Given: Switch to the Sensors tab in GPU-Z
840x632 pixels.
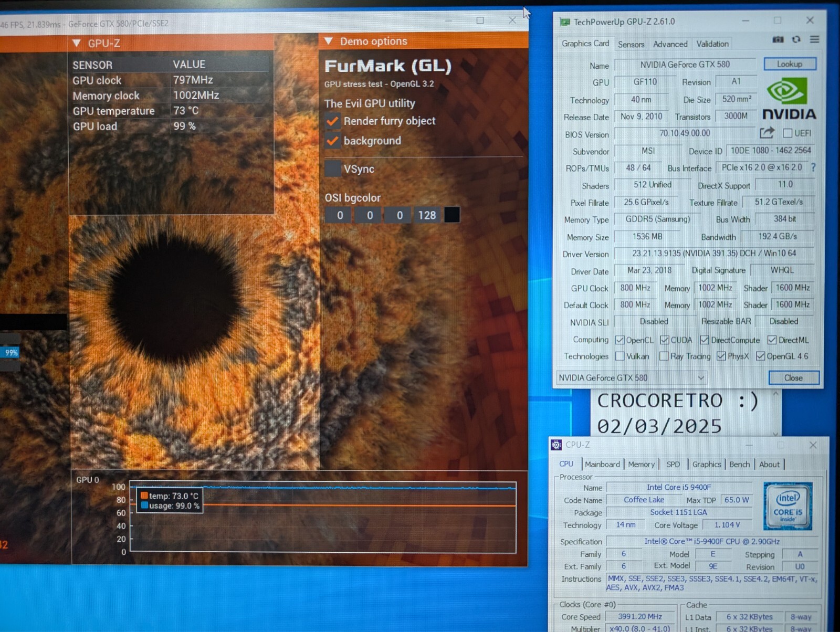Looking at the screenshot, I should [x=631, y=45].
